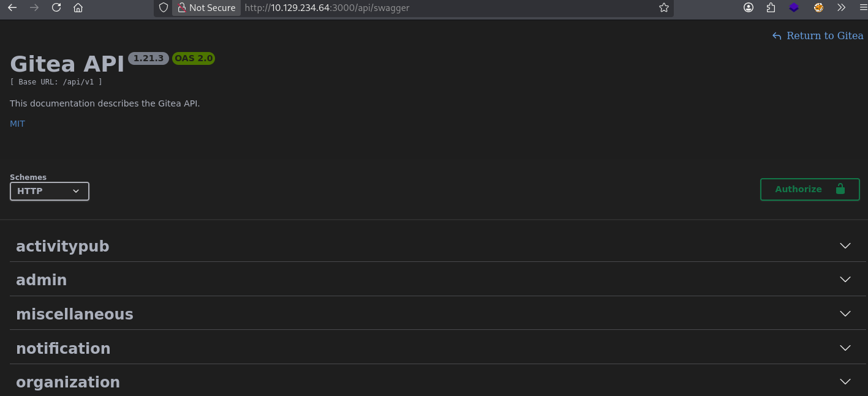Open the organization API group heading
This screenshot has height=396, width=868.
tap(68, 382)
